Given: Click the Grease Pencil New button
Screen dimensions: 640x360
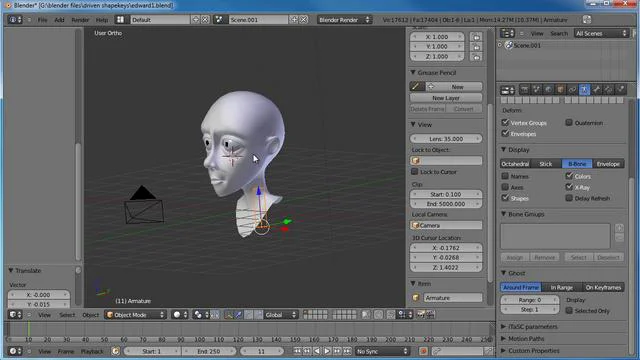Looking at the screenshot, I should click(454, 87).
